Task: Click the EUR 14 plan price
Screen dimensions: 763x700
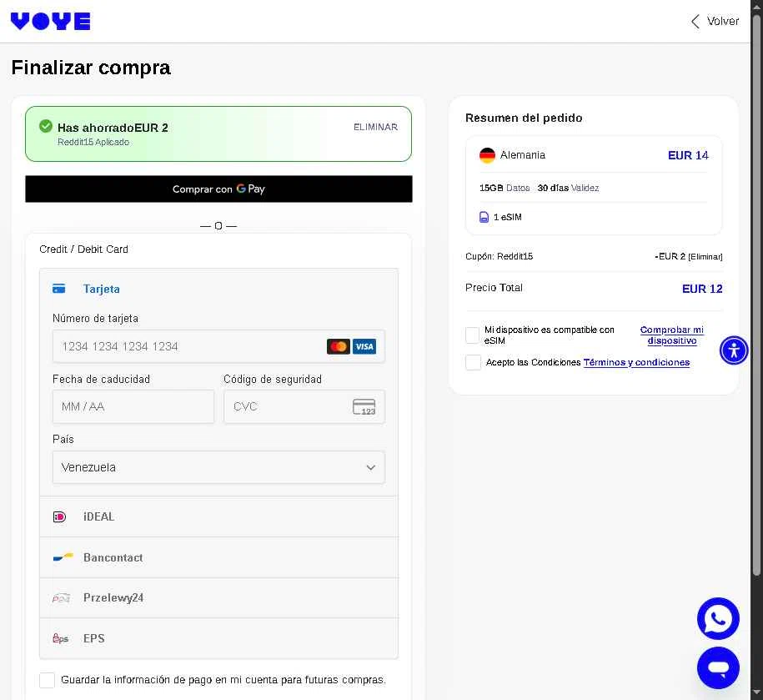Action: coord(688,155)
